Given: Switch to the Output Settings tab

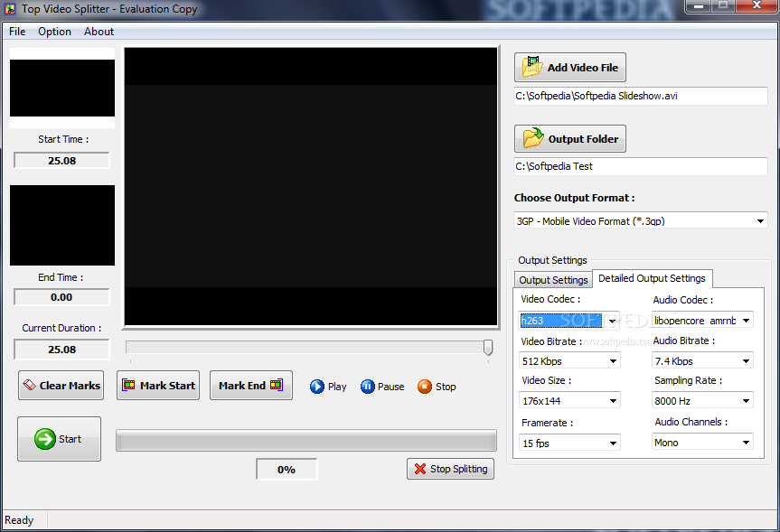Looking at the screenshot, I should pyautogui.click(x=553, y=280).
